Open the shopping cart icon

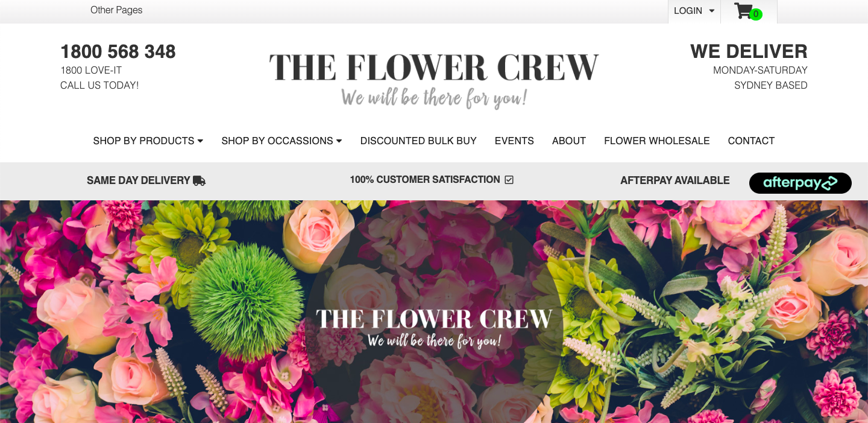coord(743,11)
